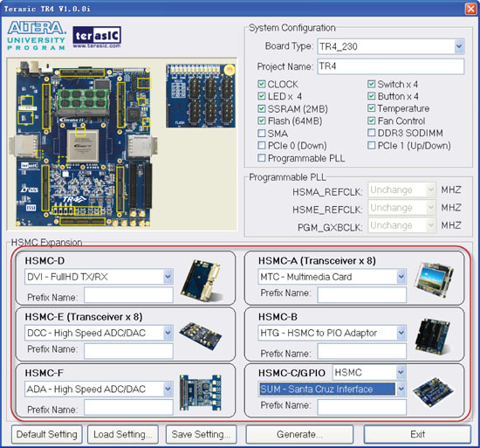This screenshot has width=480, height=448.
Task: Enable the Programmable PLL checkbox
Action: coord(262,158)
